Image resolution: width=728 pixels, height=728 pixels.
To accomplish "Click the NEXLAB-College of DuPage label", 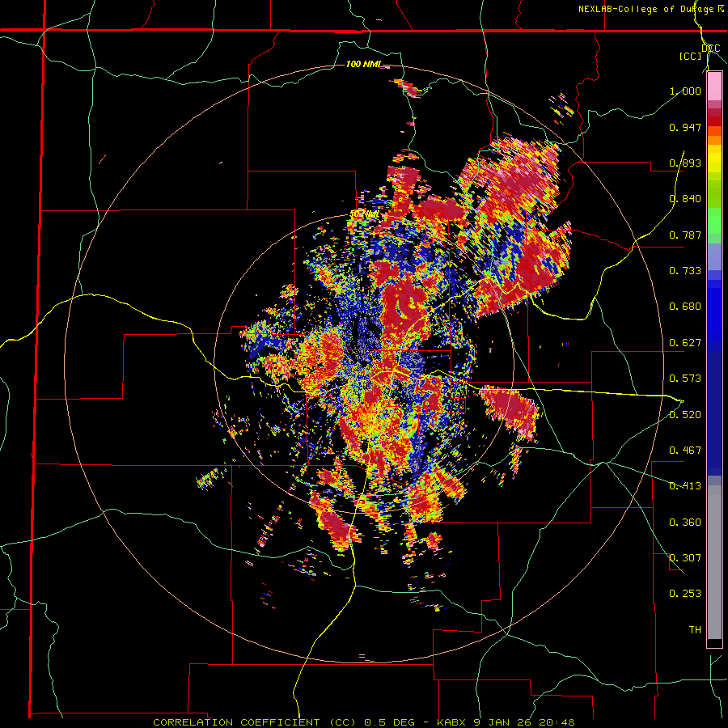I will click(x=645, y=9).
